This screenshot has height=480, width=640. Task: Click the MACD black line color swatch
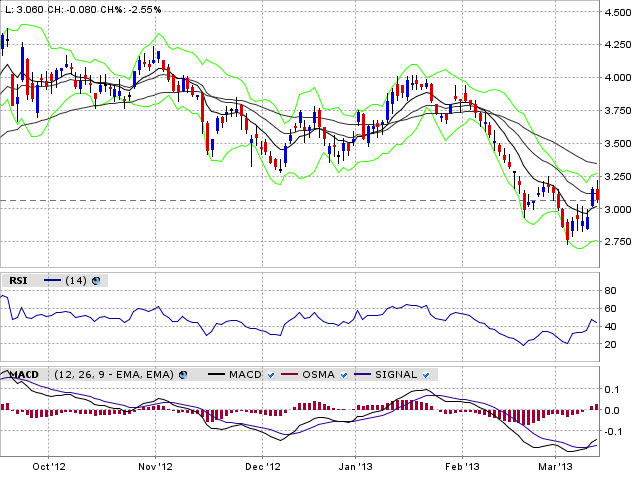tap(216, 374)
